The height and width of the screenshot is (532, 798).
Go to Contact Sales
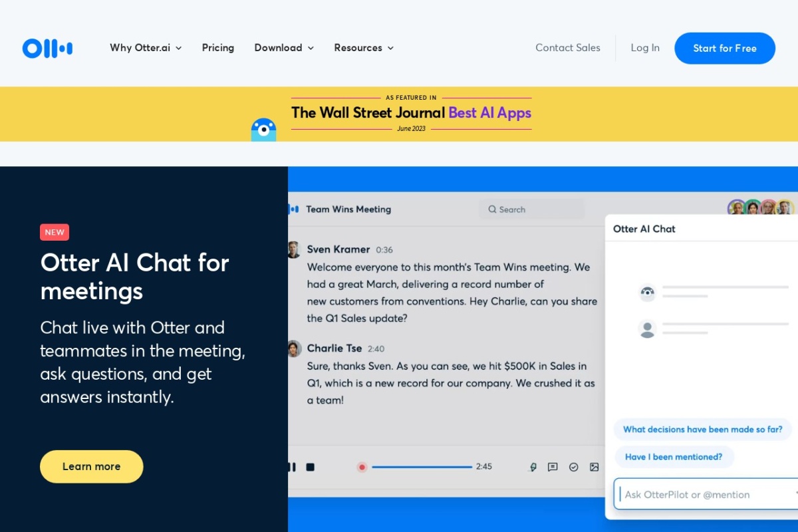coord(567,48)
